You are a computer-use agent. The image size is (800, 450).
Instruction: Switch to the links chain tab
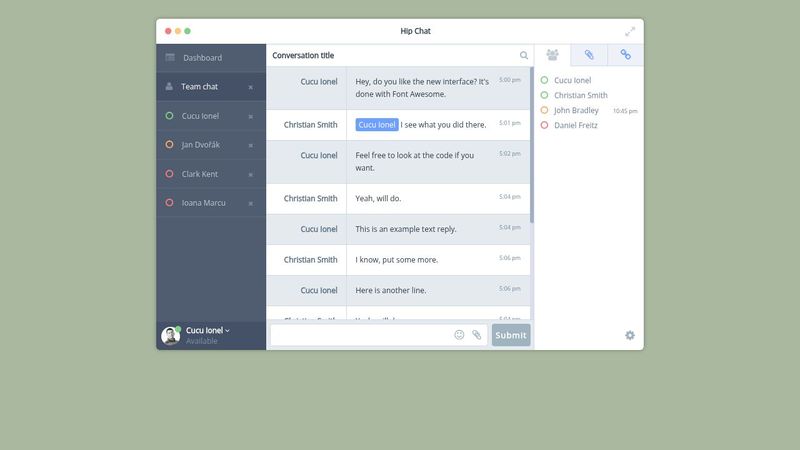point(626,55)
